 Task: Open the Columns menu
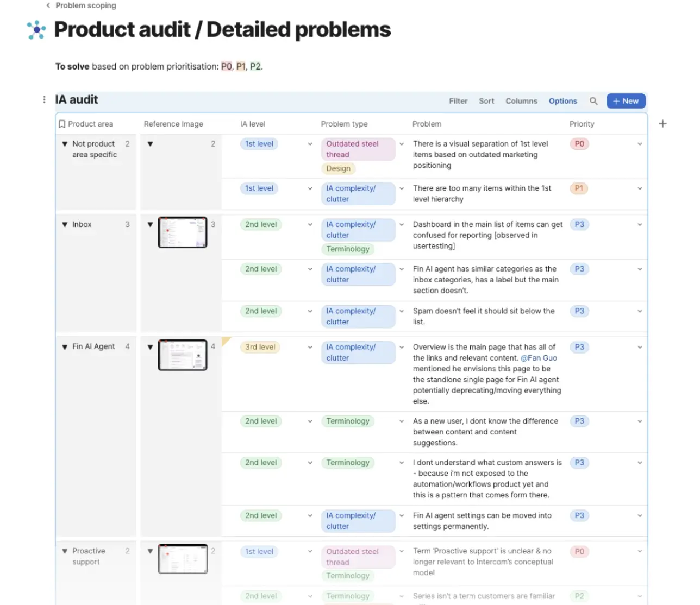[x=521, y=101]
